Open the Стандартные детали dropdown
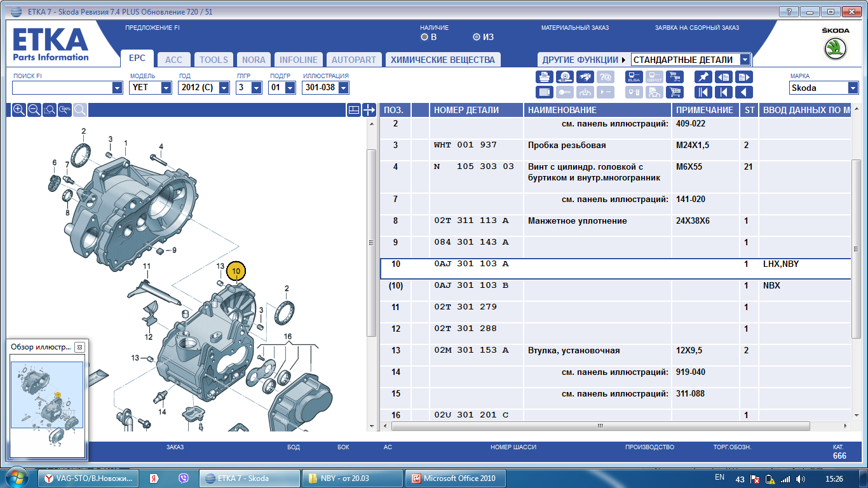This screenshot has width=868, height=488. point(745,60)
